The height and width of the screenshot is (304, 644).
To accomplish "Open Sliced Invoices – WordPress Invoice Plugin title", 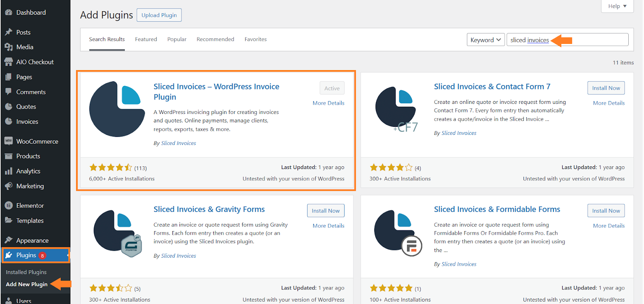I will point(216,92).
